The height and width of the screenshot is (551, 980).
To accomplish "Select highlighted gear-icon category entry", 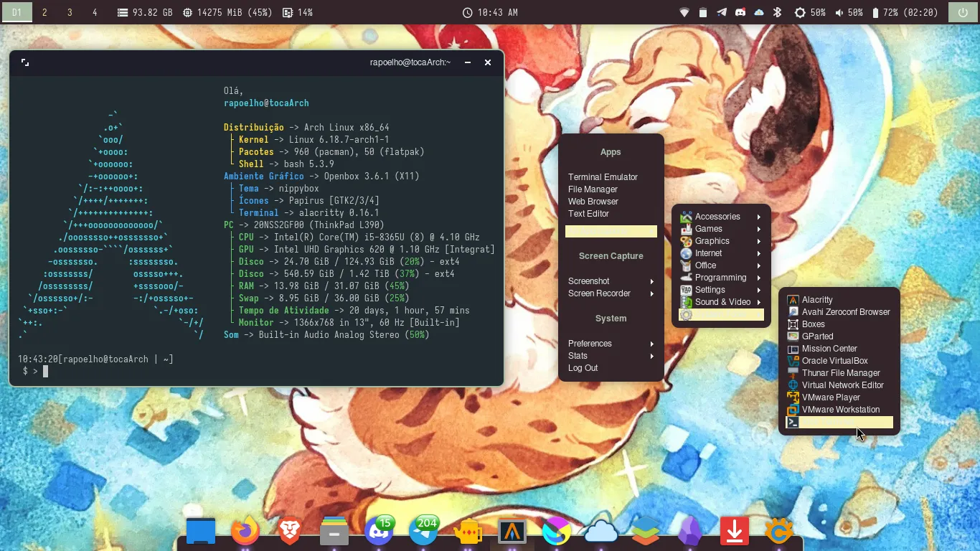I will coord(722,315).
